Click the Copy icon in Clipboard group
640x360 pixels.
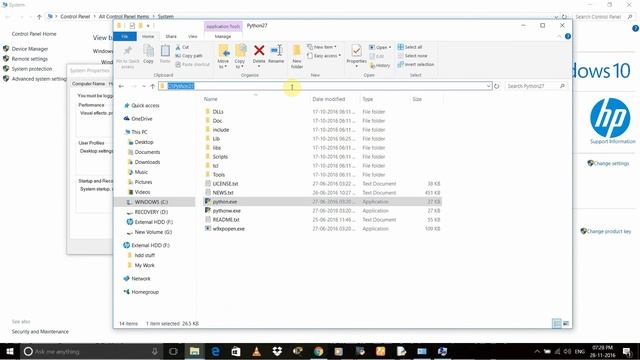point(148,51)
